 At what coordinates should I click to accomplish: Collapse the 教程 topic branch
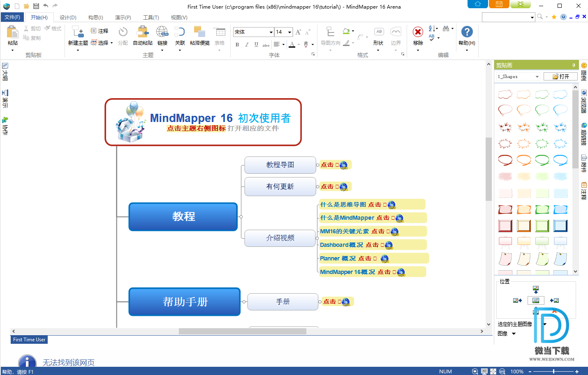pyautogui.click(x=241, y=216)
